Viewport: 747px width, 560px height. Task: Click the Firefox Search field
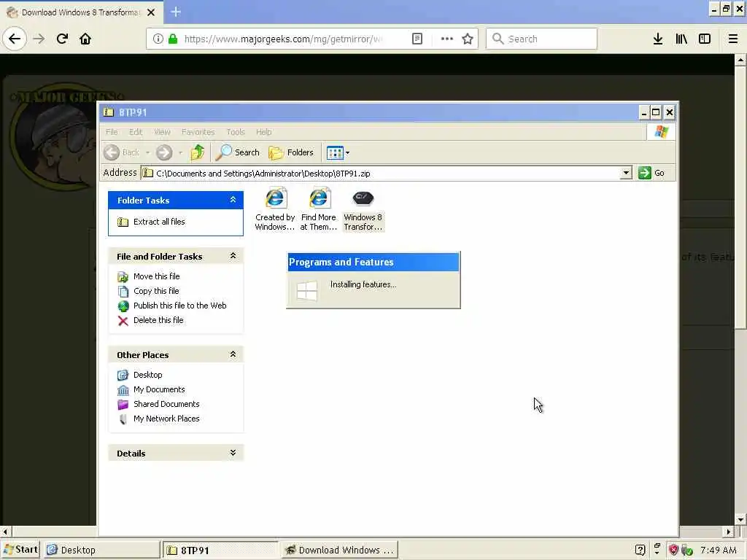point(541,39)
